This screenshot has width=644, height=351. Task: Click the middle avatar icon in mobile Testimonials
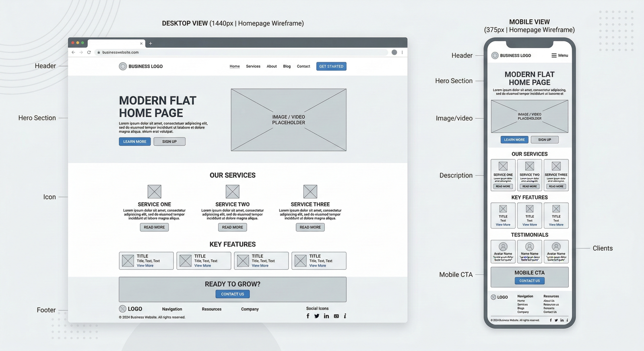530,246
